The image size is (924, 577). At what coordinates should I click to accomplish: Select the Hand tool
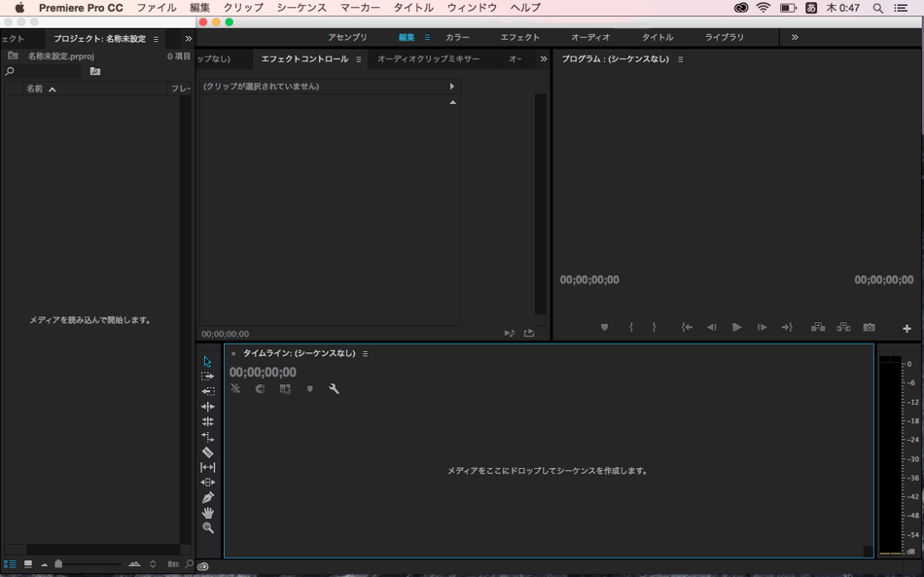[207, 513]
